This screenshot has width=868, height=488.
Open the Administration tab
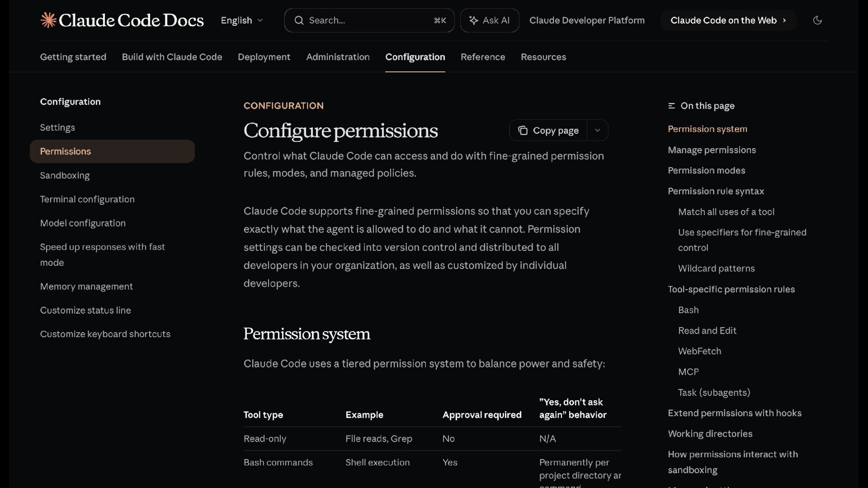coord(338,57)
